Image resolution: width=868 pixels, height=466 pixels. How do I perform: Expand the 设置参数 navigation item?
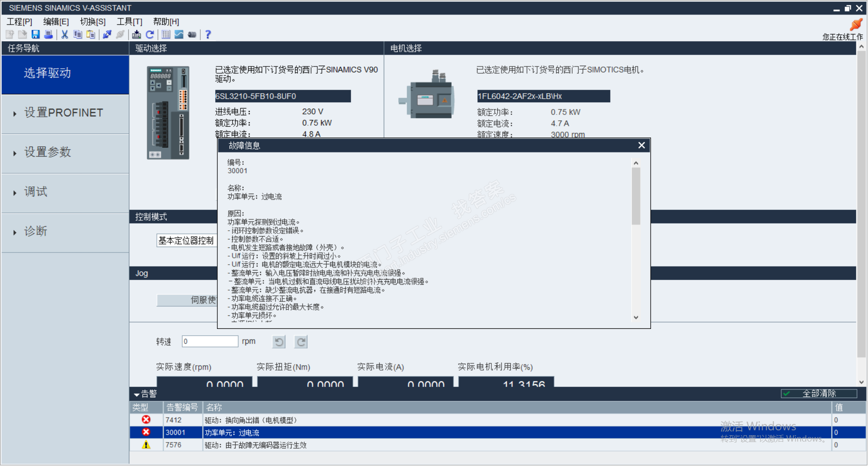(x=65, y=153)
